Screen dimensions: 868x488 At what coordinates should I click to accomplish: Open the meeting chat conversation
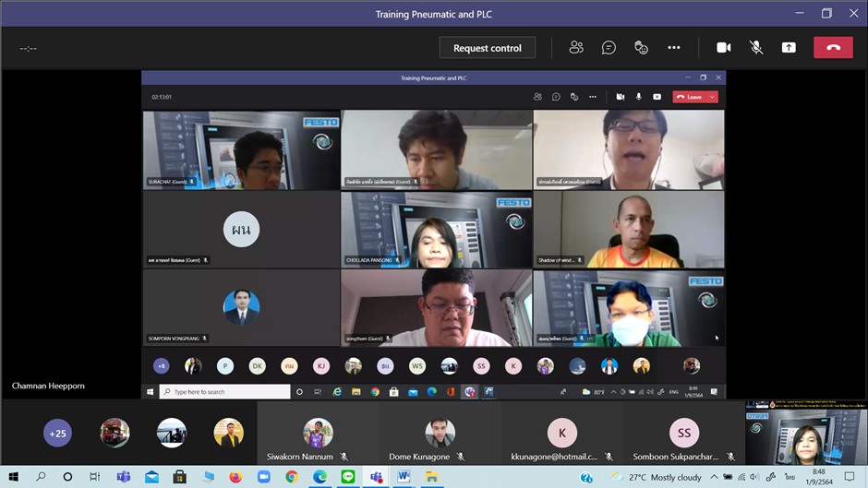tap(609, 48)
